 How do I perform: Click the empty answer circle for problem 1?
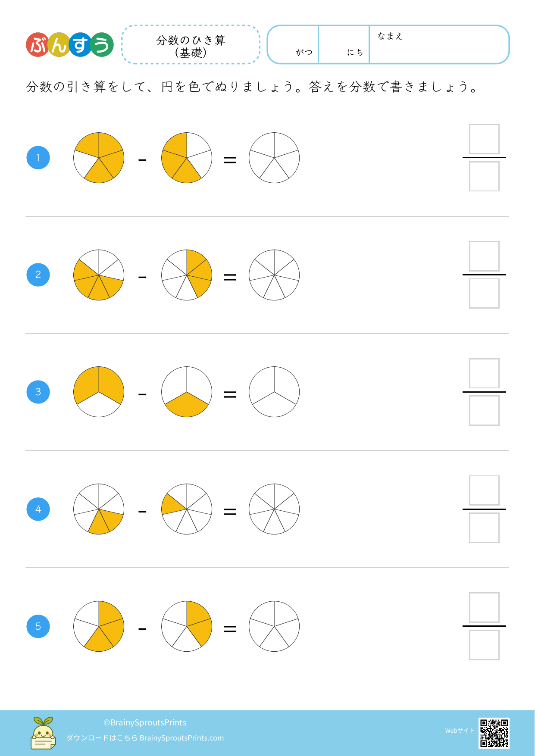click(274, 158)
